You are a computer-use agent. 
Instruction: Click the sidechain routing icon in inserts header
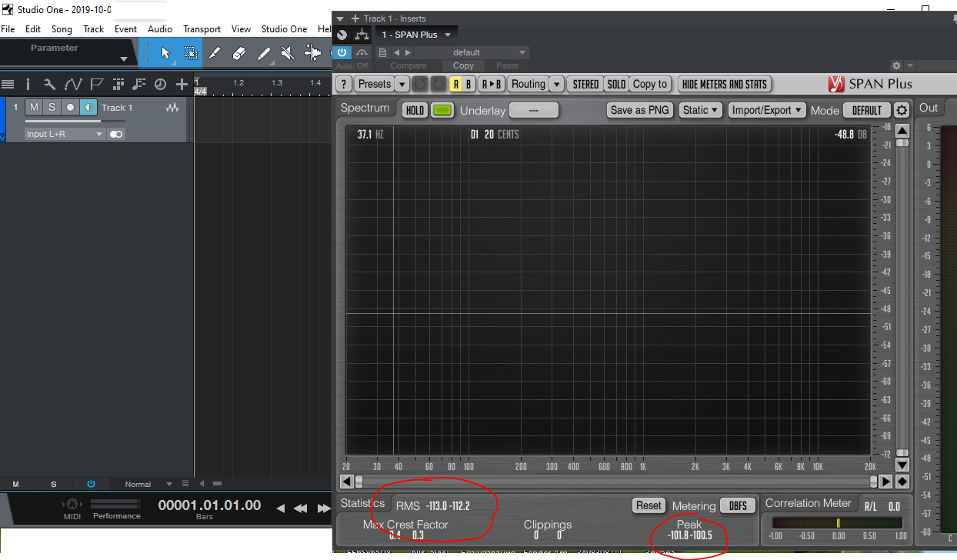click(362, 35)
